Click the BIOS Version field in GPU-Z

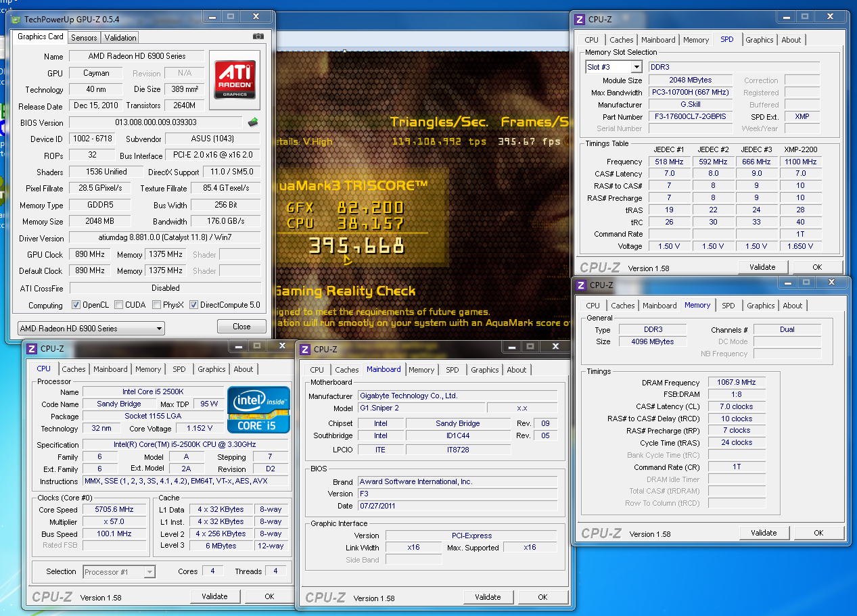[156, 122]
